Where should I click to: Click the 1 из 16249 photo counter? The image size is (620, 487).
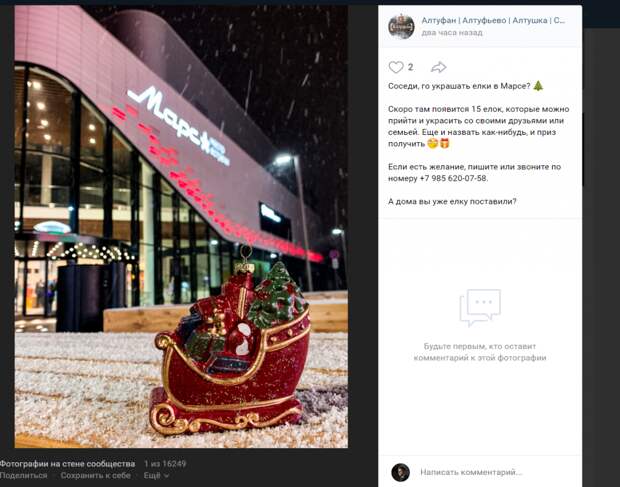point(165,464)
